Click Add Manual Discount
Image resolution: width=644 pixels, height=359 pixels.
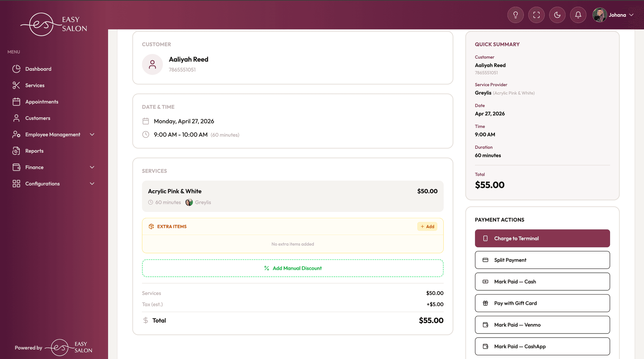[292, 268]
